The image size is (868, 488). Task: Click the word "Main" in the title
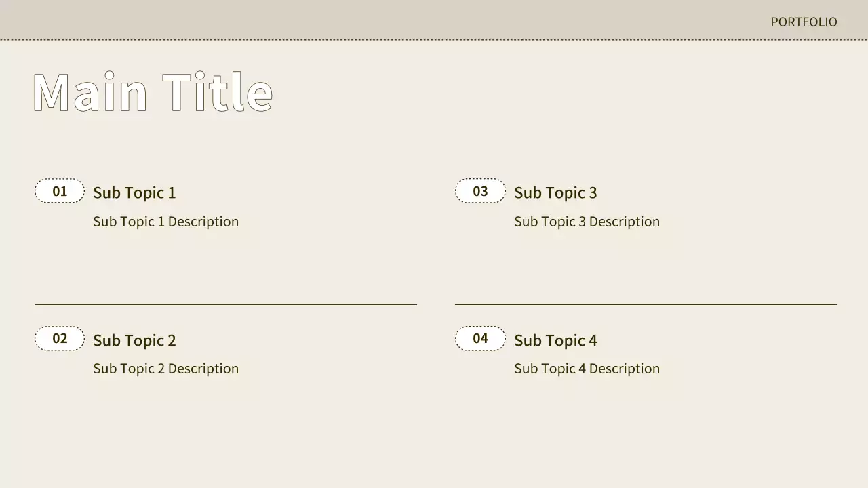[x=90, y=92]
